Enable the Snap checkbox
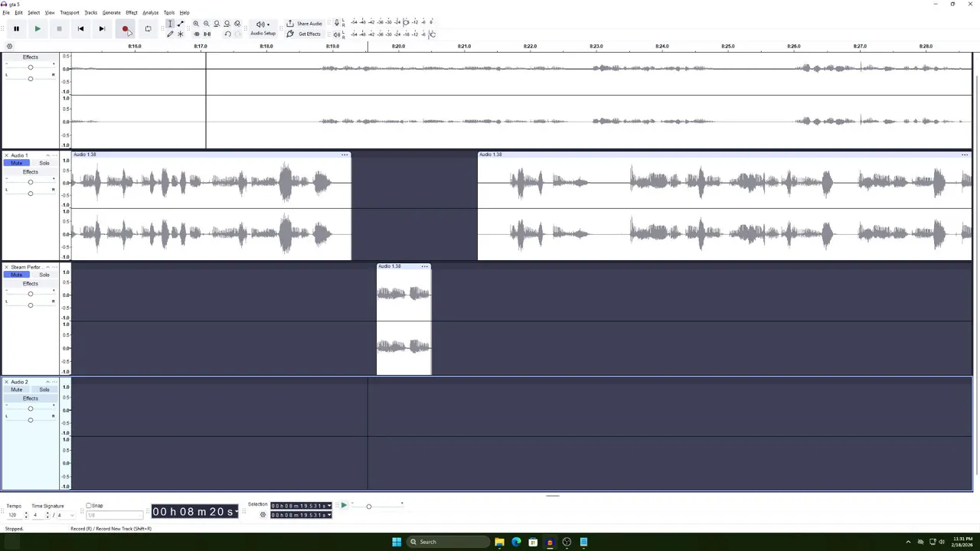980x551 pixels. tap(89, 506)
